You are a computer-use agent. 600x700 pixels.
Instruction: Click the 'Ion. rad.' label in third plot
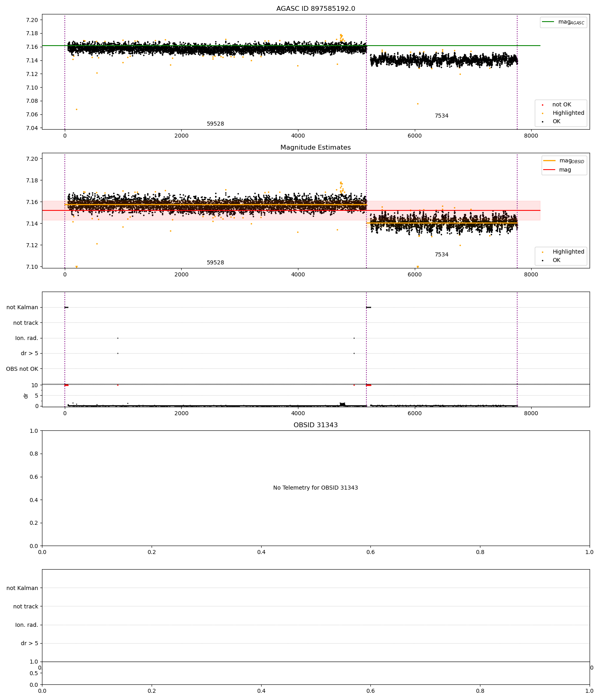click(27, 338)
